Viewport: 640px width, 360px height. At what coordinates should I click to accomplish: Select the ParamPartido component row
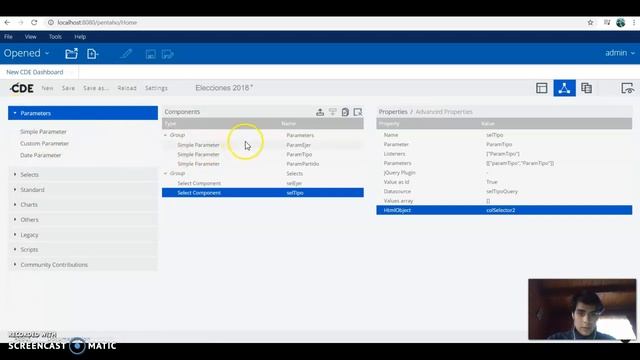point(262,164)
